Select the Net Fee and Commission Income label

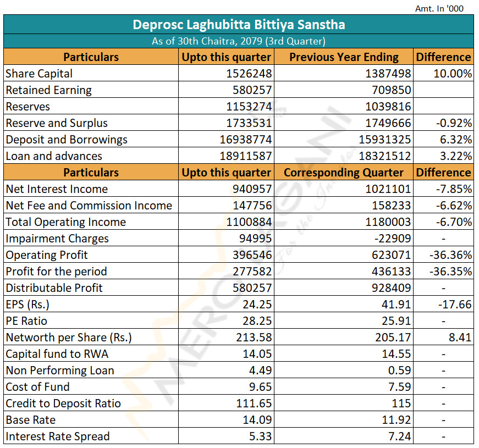pos(89,206)
